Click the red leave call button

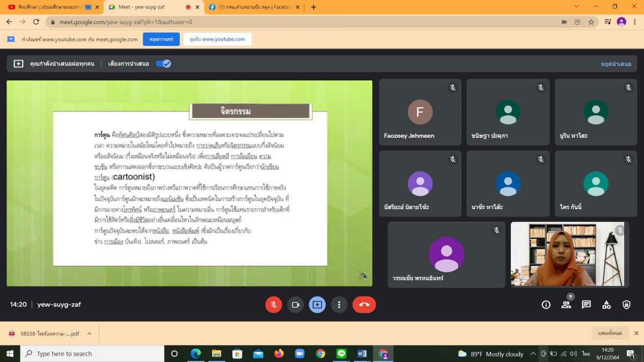point(364,305)
